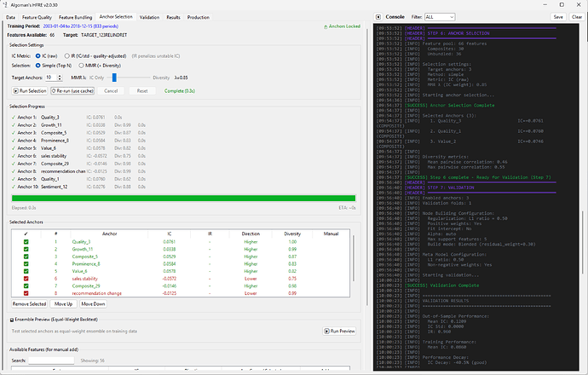Click Remove Selected button

(29, 304)
